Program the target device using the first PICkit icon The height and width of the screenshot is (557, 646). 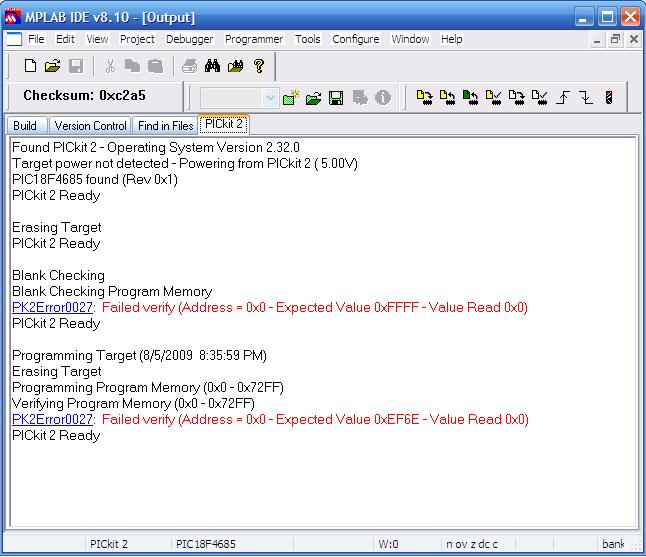coord(424,98)
